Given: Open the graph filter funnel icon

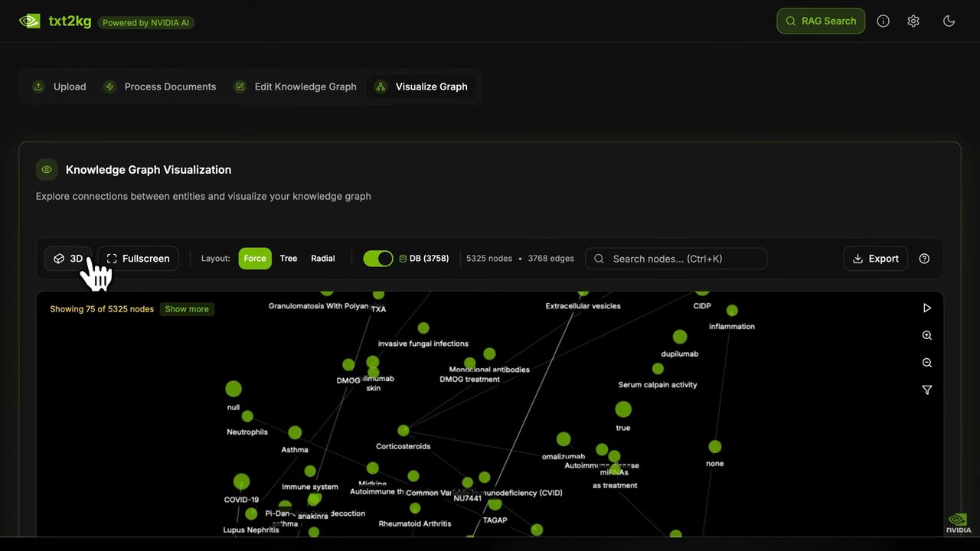Looking at the screenshot, I should tap(926, 390).
